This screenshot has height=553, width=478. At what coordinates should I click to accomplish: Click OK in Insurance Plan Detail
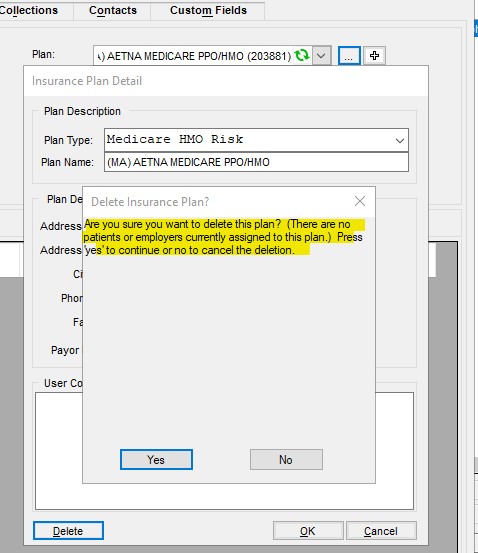(x=308, y=531)
